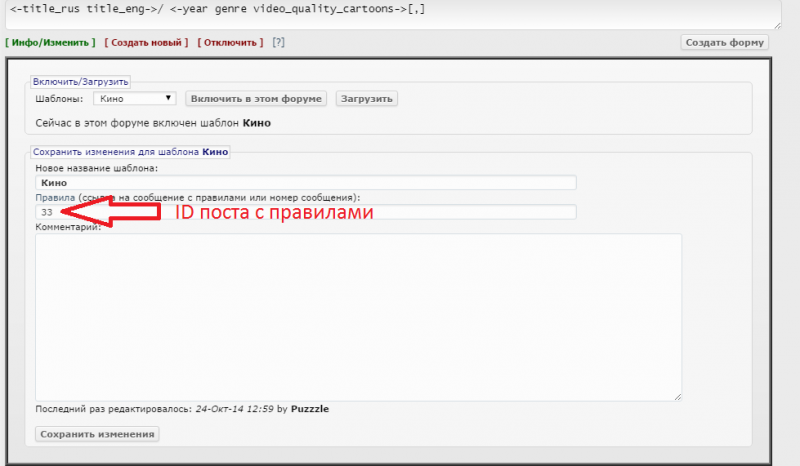Click Включить в этом форуме button
The width and height of the screenshot is (800, 466).
256,99
